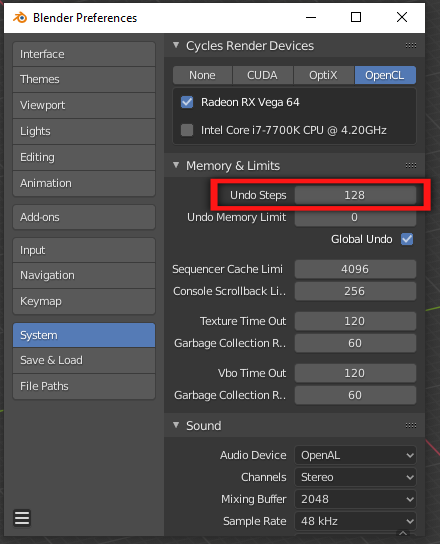The width and height of the screenshot is (440, 544).
Task: Click the Undo Steps value field
Action: [355, 195]
